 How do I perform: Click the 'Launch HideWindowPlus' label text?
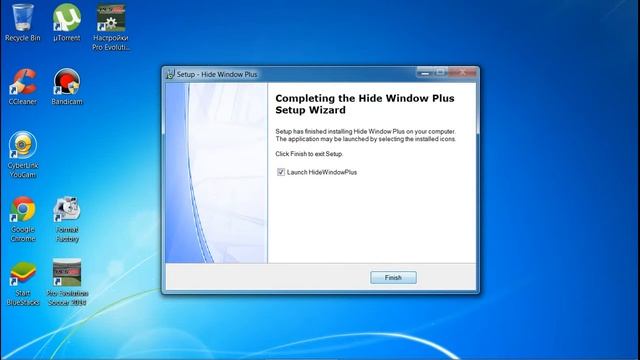pyautogui.click(x=322, y=172)
